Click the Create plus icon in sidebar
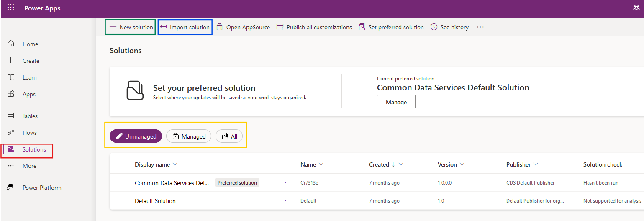644x221 pixels. [x=11, y=60]
